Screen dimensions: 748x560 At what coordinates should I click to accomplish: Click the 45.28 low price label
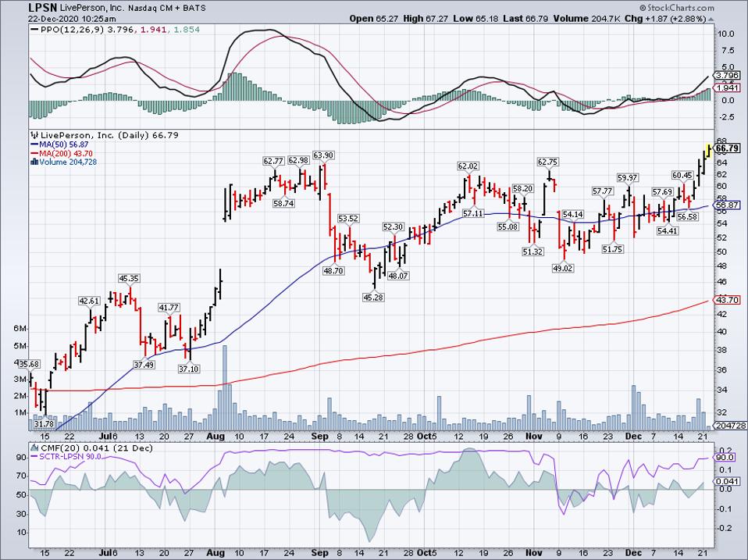(x=373, y=298)
